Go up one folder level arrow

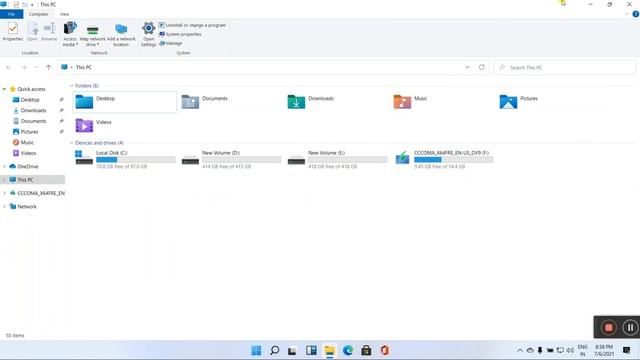pos(49,67)
